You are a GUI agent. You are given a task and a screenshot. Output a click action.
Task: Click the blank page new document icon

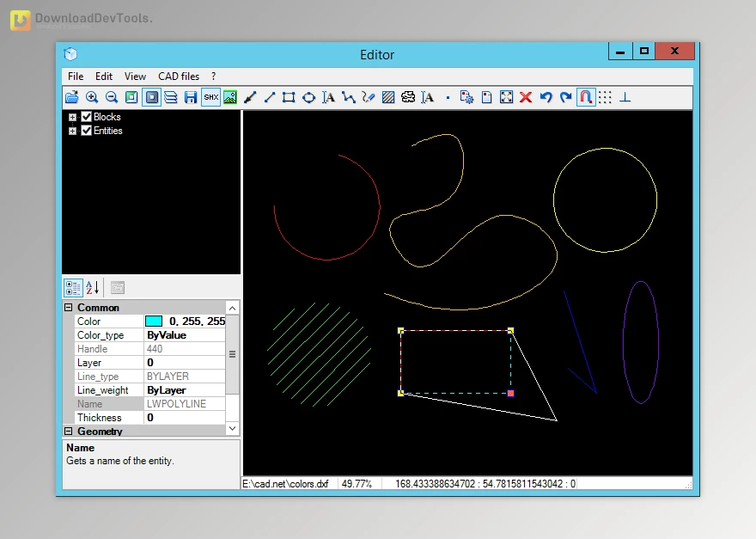486,97
